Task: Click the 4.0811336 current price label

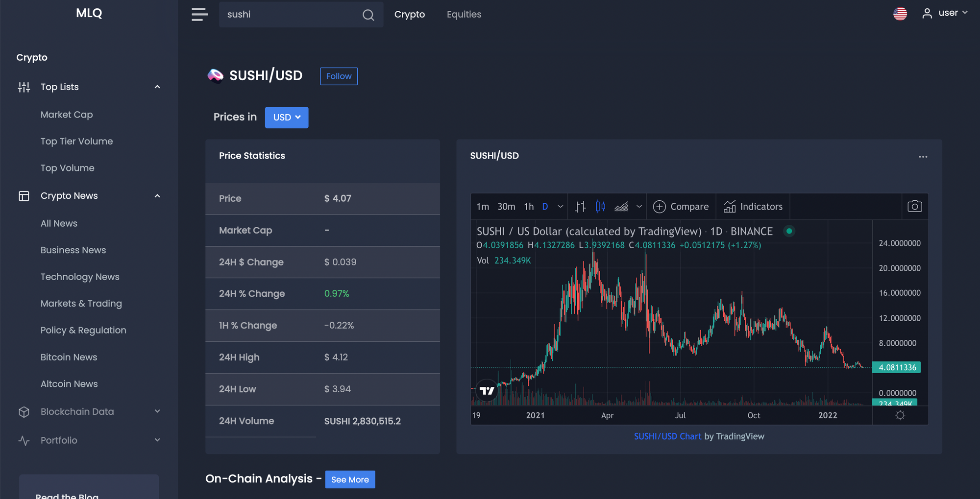Action: pos(897,367)
